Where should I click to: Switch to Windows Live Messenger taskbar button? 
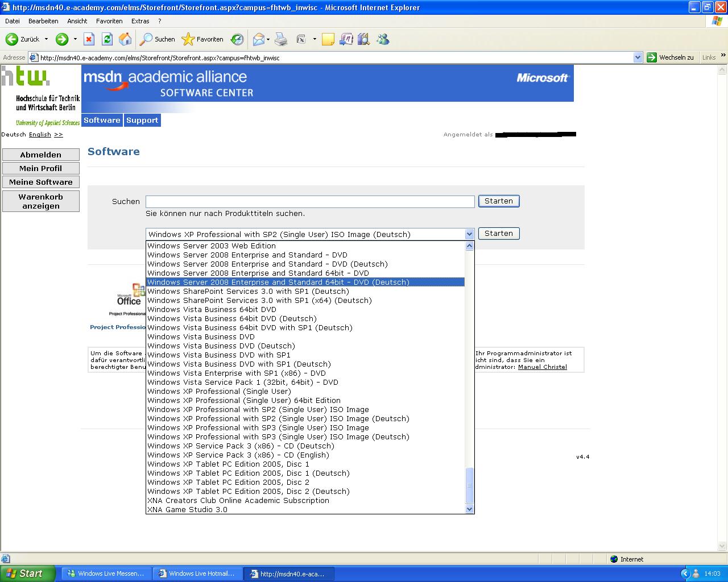[106, 573]
